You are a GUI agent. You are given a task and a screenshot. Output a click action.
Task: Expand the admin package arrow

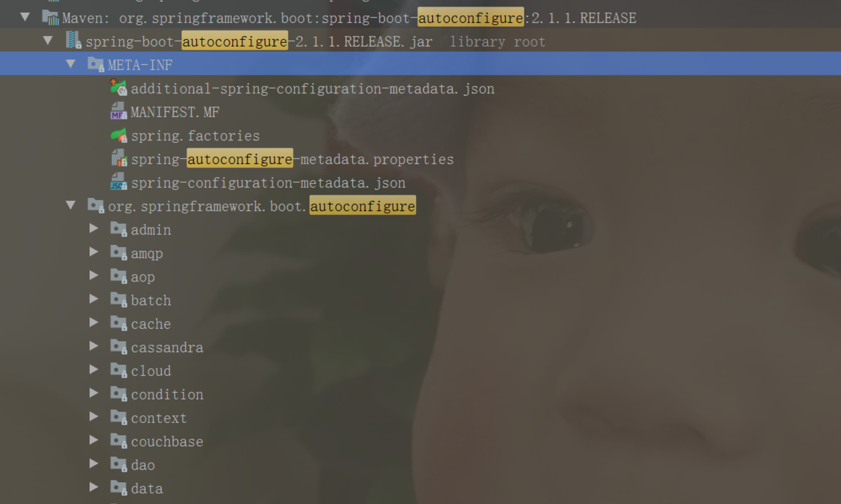pos(94,228)
